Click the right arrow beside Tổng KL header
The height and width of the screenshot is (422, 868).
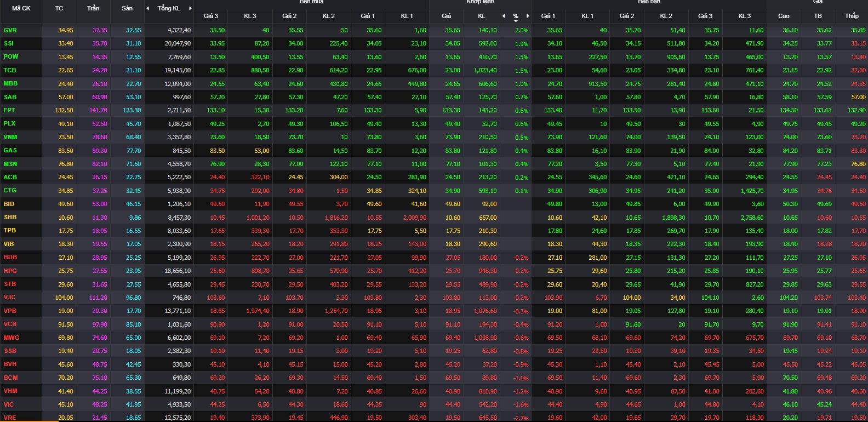click(x=190, y=8)
